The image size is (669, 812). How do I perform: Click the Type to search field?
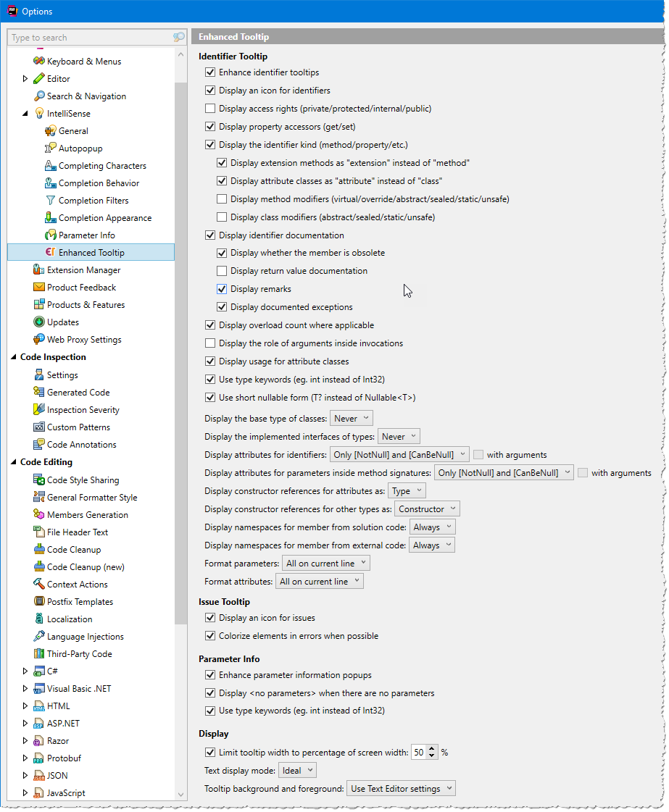(x=91, y=37)
